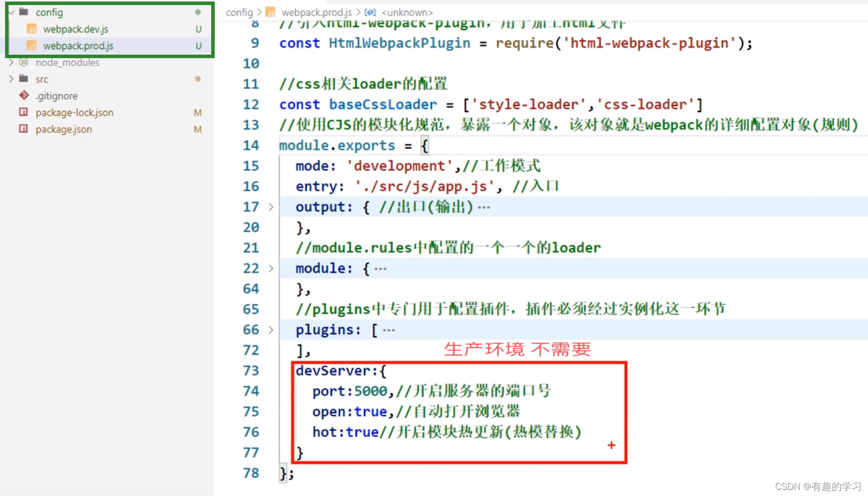Click the folded ellipsis after output: {
868x496 pixels.
coord(484,207)
